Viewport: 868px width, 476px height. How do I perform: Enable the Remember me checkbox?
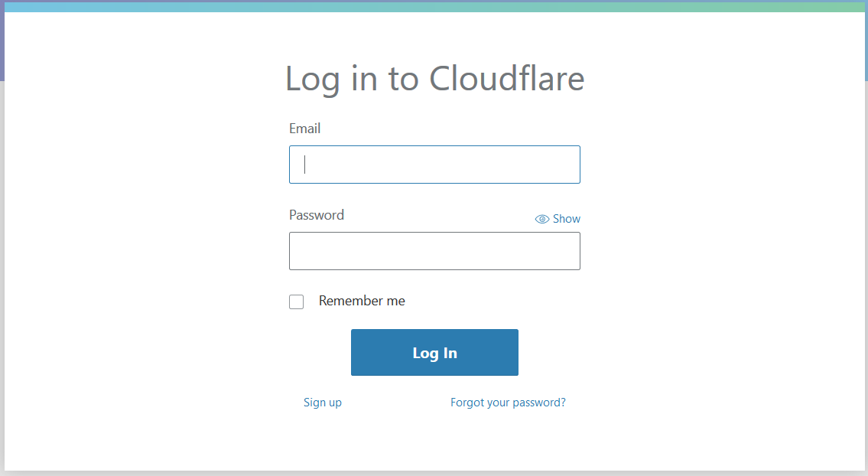tap(297, 302)
